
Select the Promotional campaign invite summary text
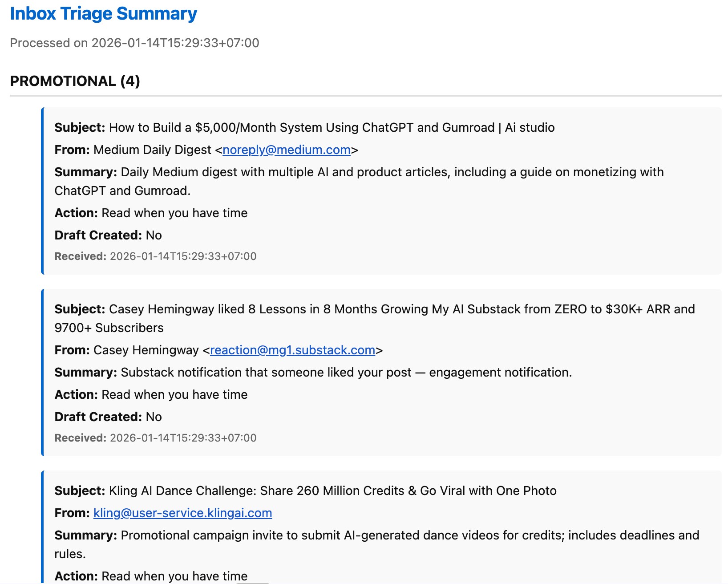(377, 544)
